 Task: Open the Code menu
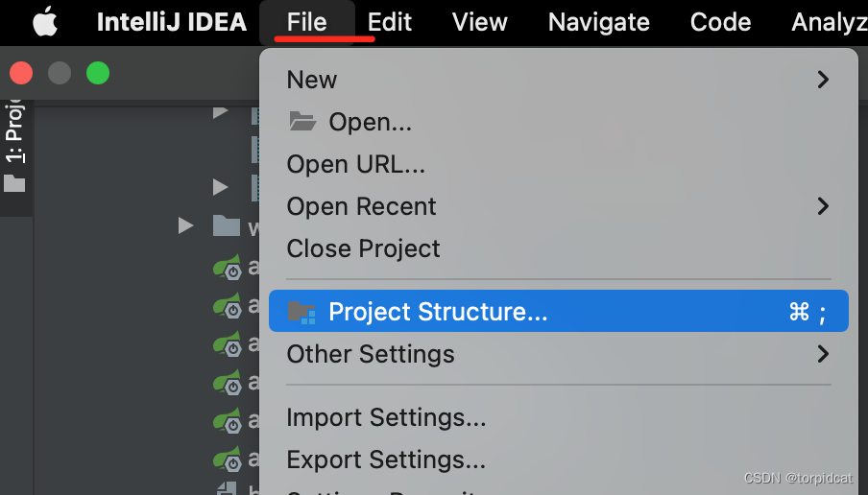tap(720, 22)
